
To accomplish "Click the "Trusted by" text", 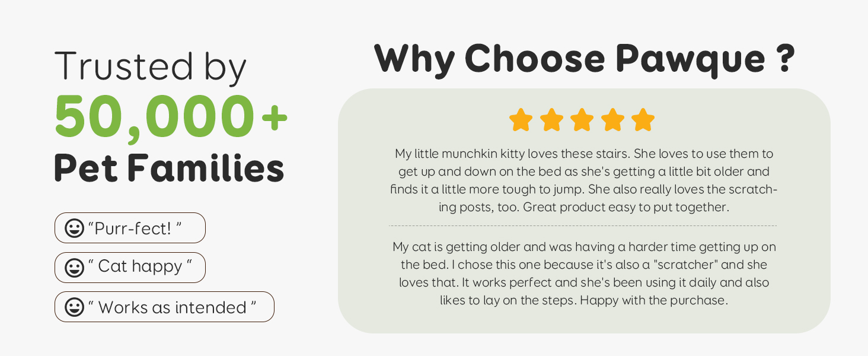I will [x=151, y=66].
